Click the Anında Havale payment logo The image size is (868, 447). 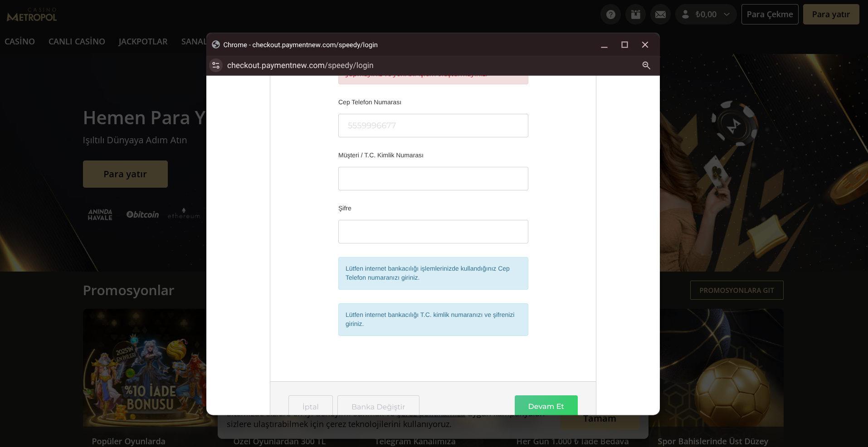pos(100,214)
